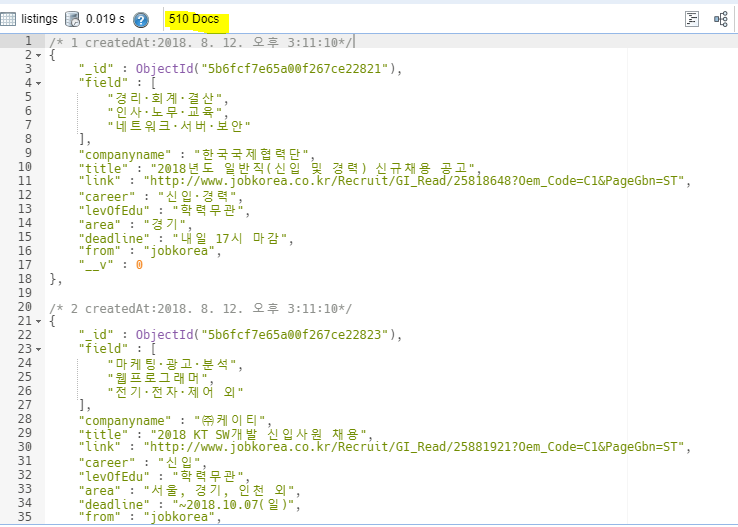Collapse the field array at line 23
The height and width of the screenshot is (527, 738).
pyautogui.click(x=39, y=348)
